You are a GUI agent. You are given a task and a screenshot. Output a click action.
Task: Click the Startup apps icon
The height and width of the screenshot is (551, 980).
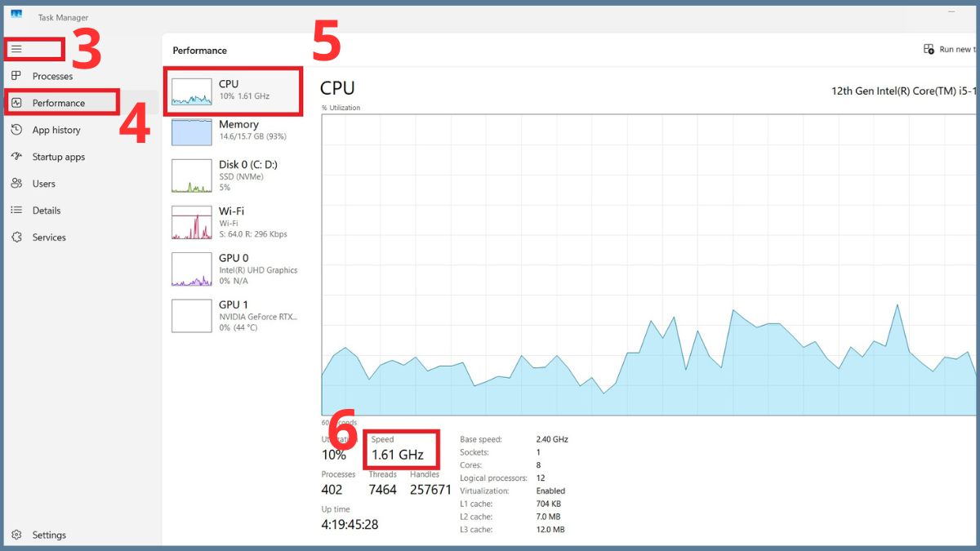coord(16,157)
